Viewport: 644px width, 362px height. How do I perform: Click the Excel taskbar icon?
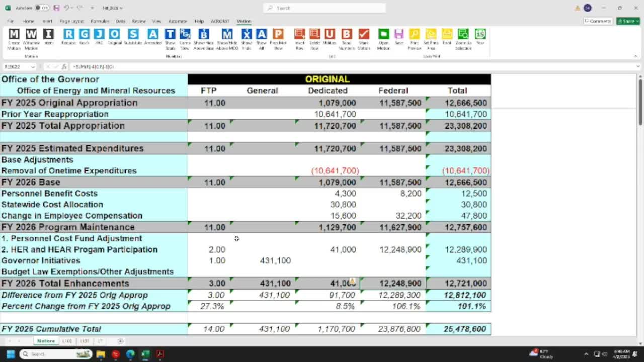(x=145, y=354)
